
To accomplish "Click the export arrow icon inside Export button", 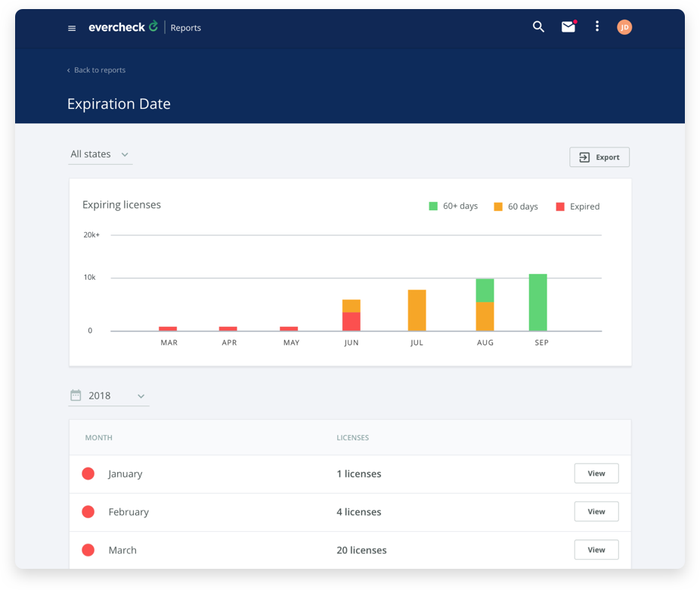I will pyautogui.click(x=584, y=157).
